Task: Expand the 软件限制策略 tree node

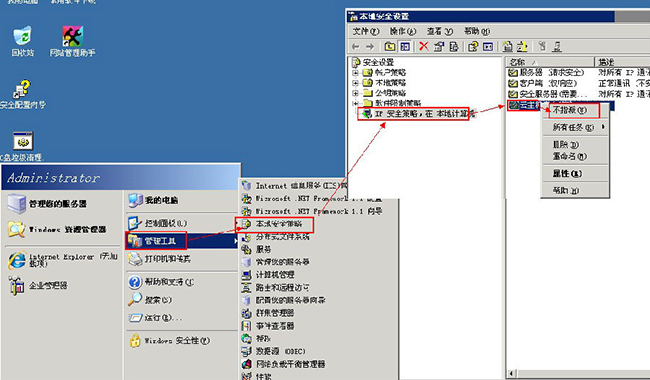Action: [355, 103]
